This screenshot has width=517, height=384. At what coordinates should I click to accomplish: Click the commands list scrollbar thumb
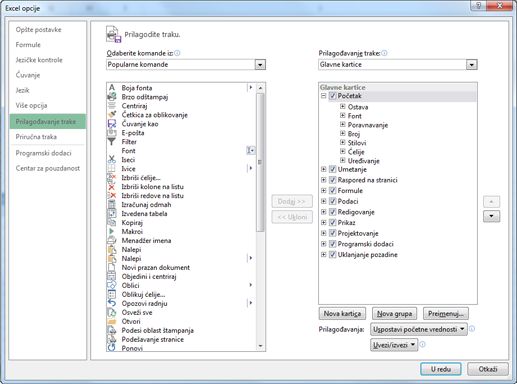coord(260,162)
